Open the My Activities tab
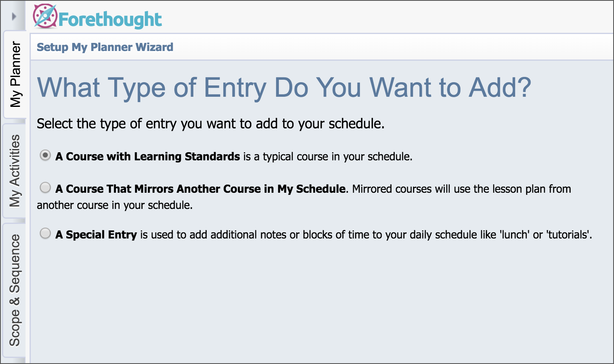 [x=15, y=170]
